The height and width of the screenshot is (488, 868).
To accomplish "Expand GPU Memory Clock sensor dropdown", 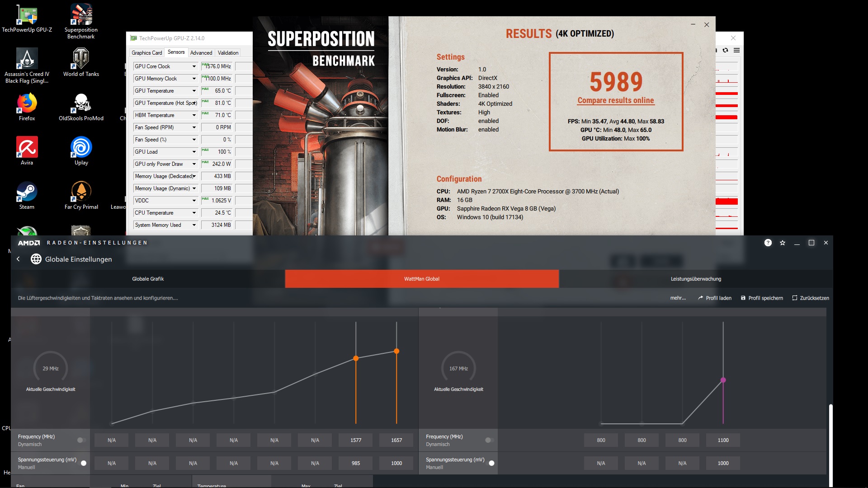I will (194, 79).
